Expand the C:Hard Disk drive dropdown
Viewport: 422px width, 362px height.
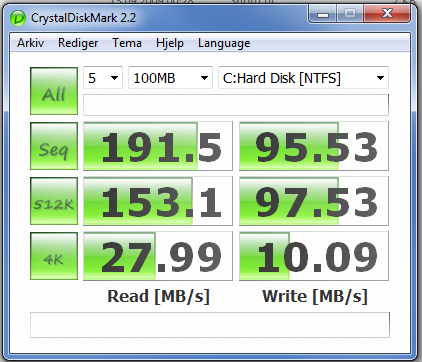click(x=303, y=78)
